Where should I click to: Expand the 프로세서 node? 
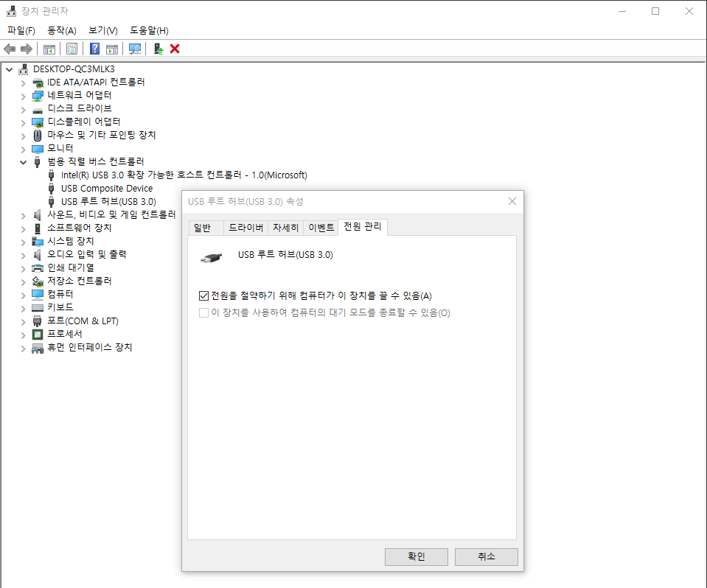(x=23, y=335)
